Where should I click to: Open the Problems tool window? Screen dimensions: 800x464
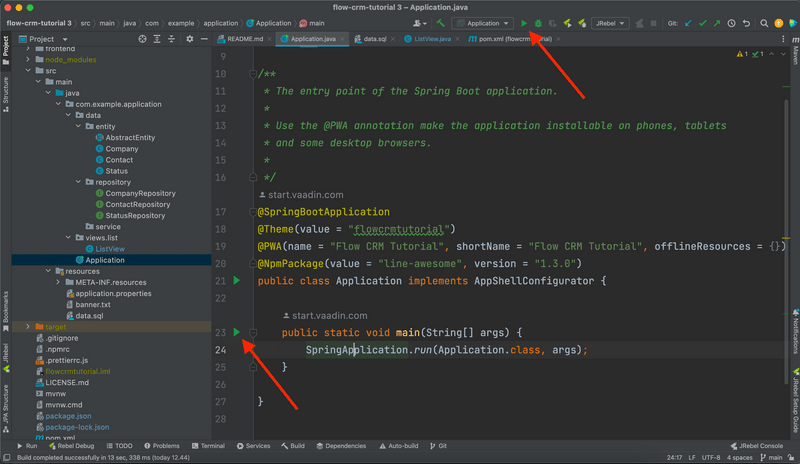[x=161, y=446]
